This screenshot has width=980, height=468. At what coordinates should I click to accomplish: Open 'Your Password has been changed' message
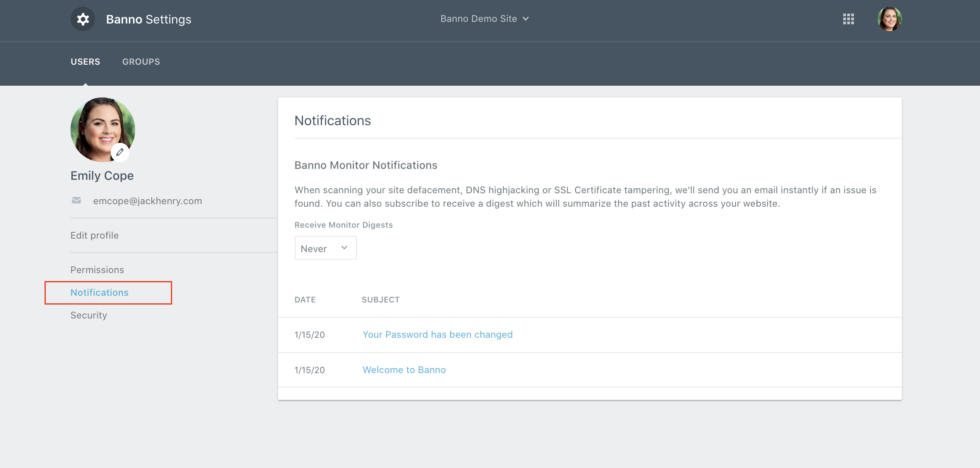(x=437, y=334)
